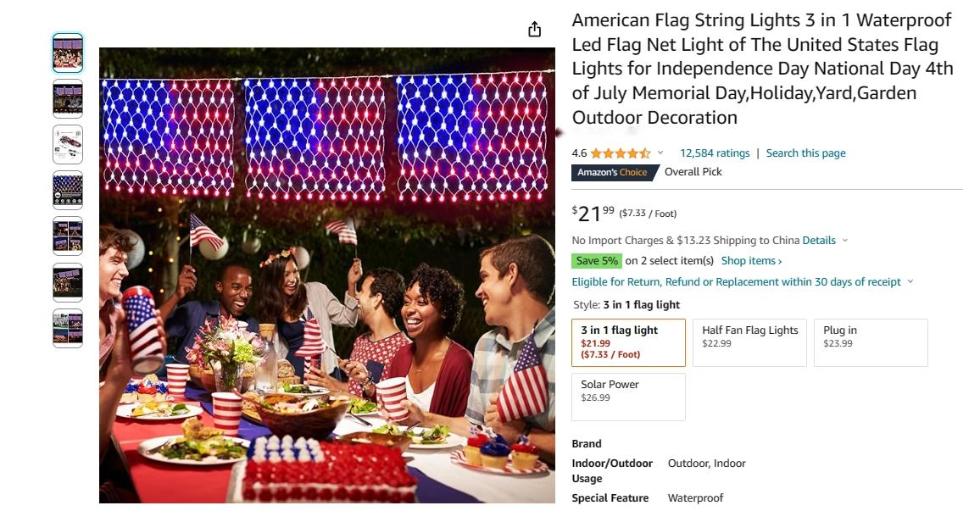Image resolution: width=980 pixels, height=511 pixels.
Task: Open shipping Details link
Action: [x=819, y=241]
